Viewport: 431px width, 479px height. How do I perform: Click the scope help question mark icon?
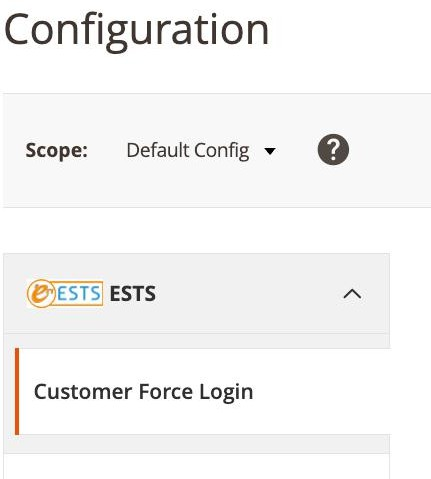[333, 150]
